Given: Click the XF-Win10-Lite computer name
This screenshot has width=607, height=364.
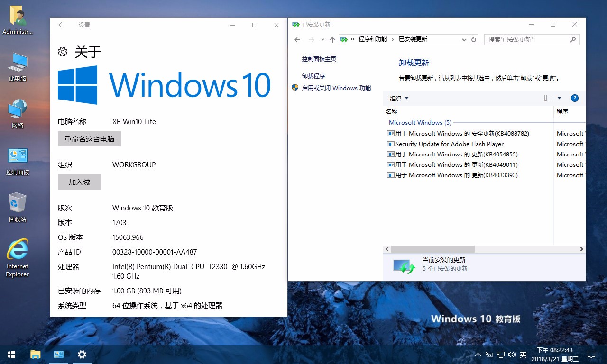Looking at the screenshot, I should point(134,122).
